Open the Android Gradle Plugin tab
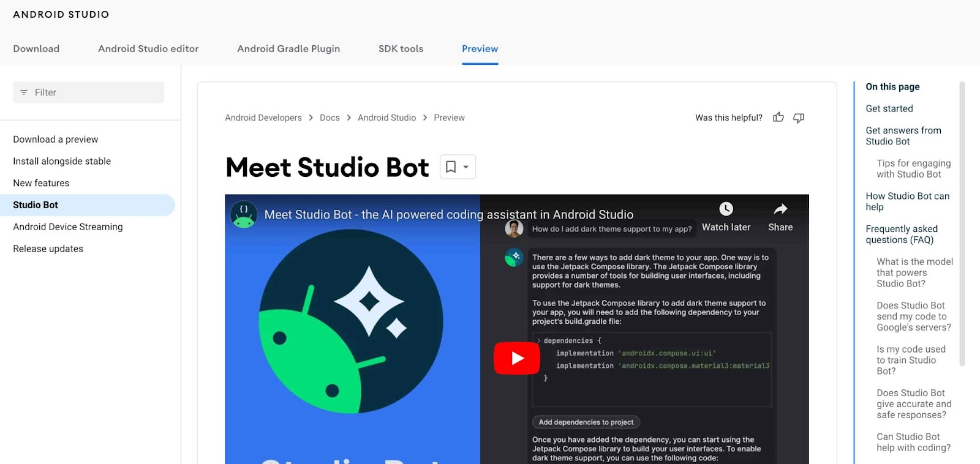 pos(288,49)
